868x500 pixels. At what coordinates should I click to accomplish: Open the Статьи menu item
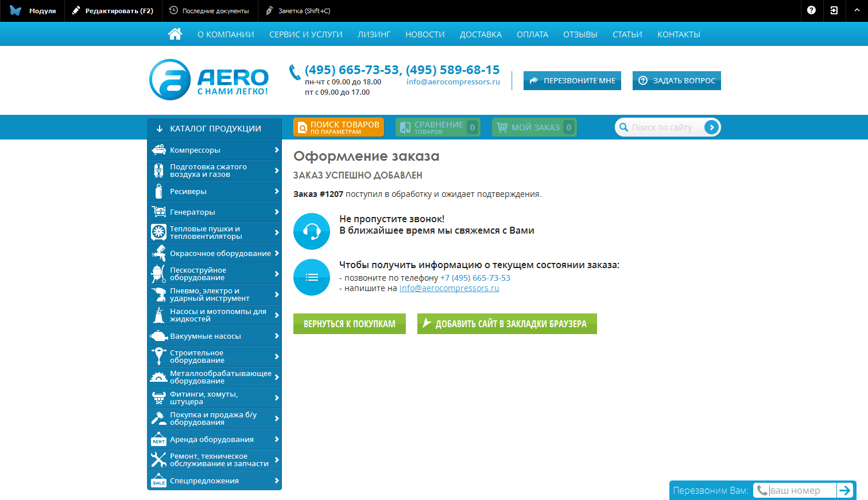tap(627, 34)
